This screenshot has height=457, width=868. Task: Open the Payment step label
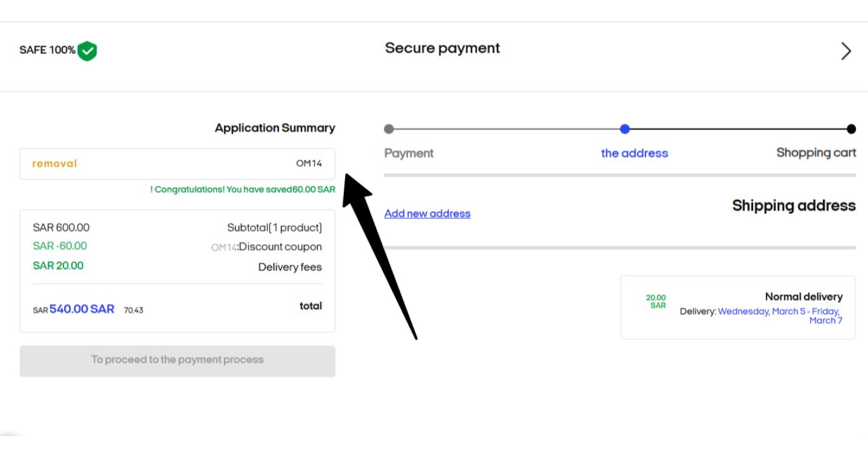(409, 154)
